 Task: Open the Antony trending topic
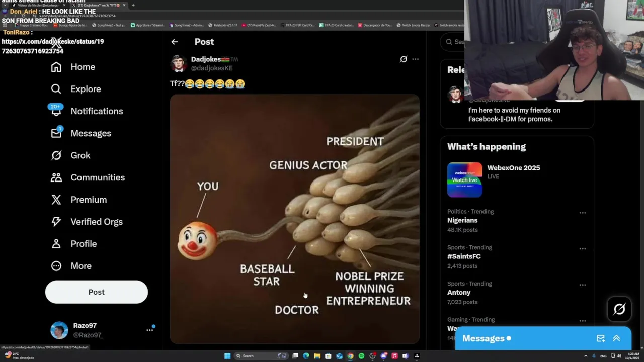459,293
